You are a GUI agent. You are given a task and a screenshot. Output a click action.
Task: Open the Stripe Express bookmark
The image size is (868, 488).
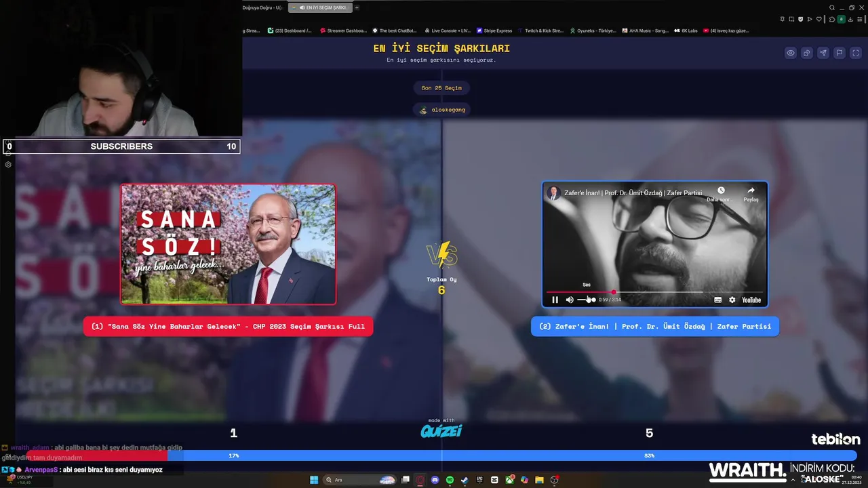click(x=494, y=30)
